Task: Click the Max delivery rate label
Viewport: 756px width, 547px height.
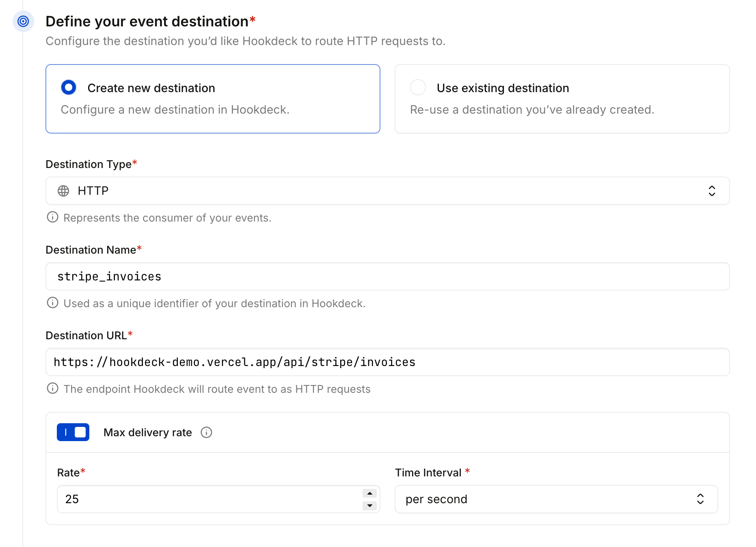Action: point(147,433)
